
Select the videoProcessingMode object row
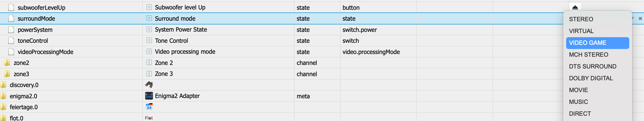[x=45, y=52]
